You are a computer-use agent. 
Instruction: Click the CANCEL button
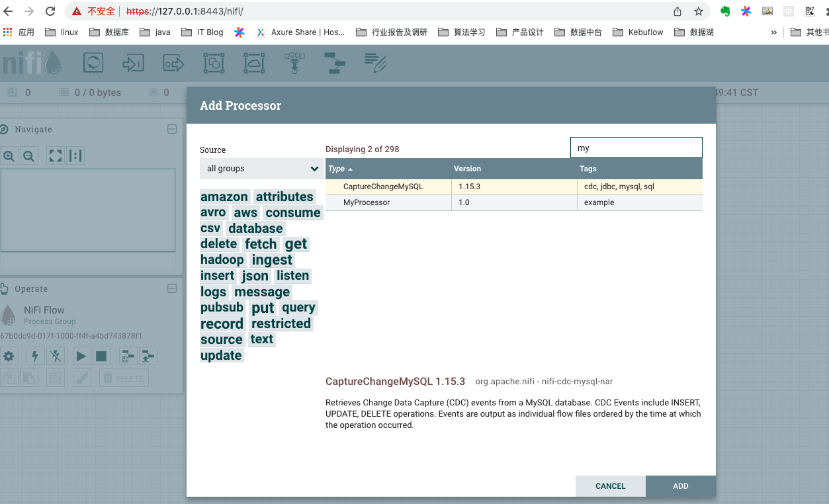[611, 486]
